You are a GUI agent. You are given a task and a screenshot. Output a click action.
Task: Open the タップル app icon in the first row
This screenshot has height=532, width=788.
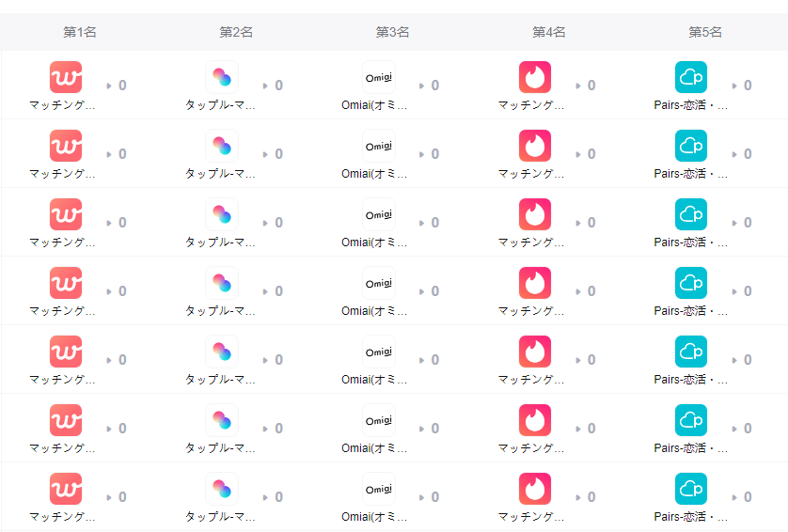point(222,77)
